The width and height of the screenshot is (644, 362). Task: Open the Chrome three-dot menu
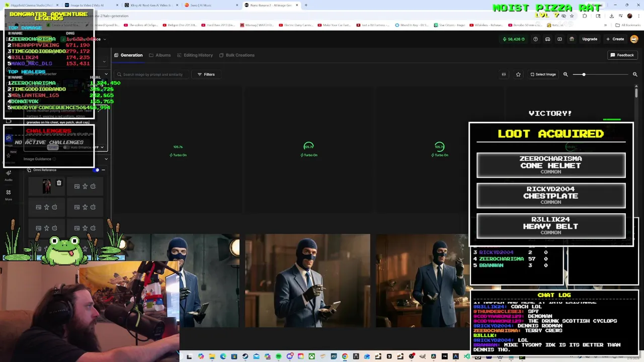(638, 16)
